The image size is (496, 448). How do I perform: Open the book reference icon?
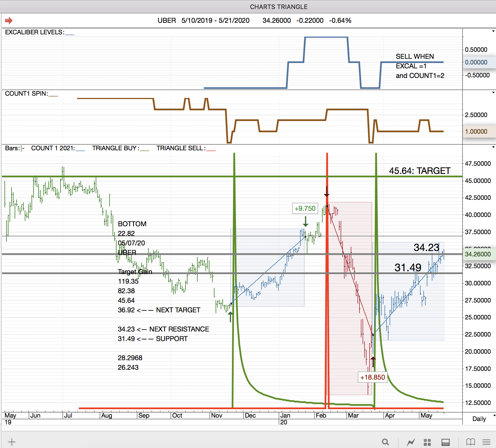[x=470, y=442]
